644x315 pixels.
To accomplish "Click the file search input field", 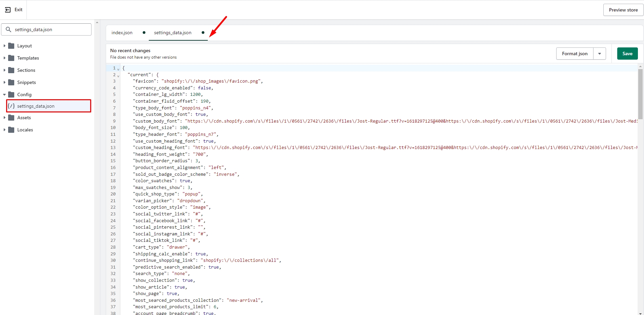I will [x=51, y=29].
